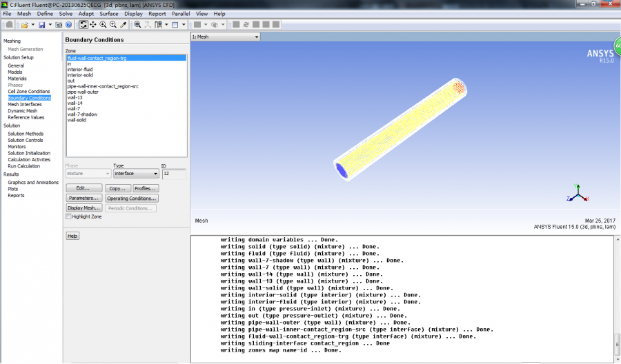Open the Mesh menu
The width and height of the screenshot is (621, 364).
[x=24, y=14]
